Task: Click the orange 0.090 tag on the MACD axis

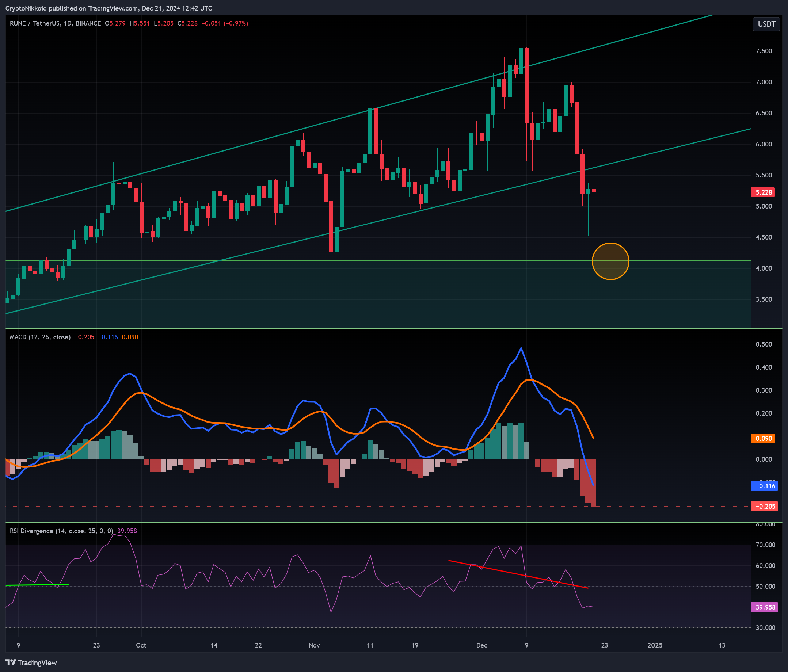Action: coord(763,439)
